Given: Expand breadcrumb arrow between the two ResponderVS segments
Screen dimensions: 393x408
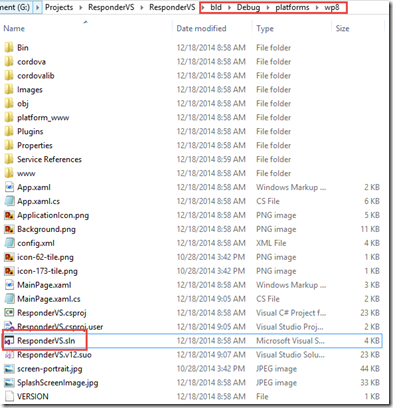Looking at the screenshot, I should click(x=142, y=8).
